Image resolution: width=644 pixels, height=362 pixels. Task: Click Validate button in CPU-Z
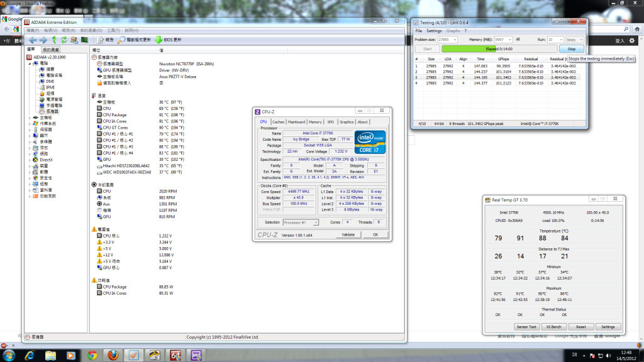click(348, 235)
